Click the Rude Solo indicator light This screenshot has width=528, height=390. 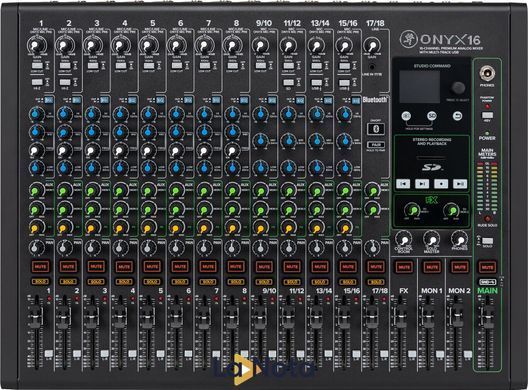pyautogui.click(x=487, y=219)
